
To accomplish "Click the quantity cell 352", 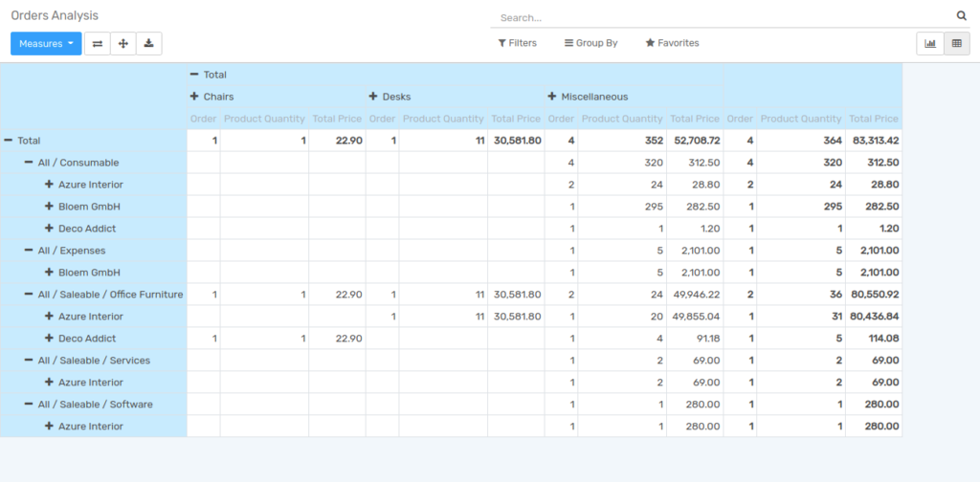I will point(622,141).
